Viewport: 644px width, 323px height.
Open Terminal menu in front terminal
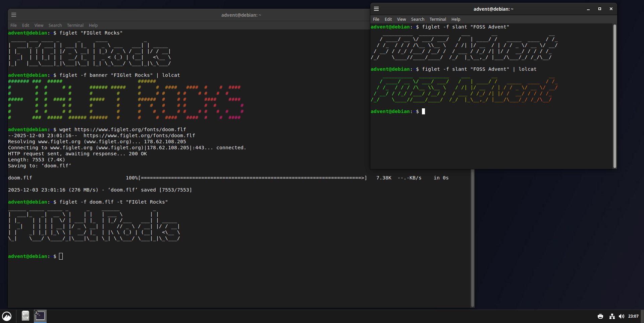pyautogui.click(x=438, y=19)
